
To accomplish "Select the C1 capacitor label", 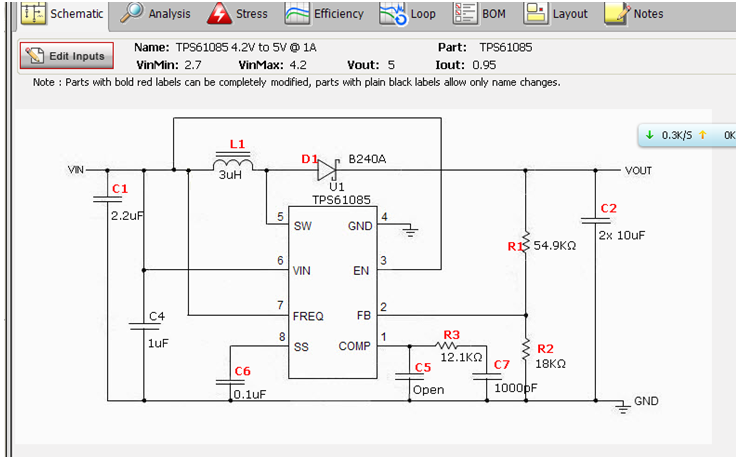I will click(120, 189).
